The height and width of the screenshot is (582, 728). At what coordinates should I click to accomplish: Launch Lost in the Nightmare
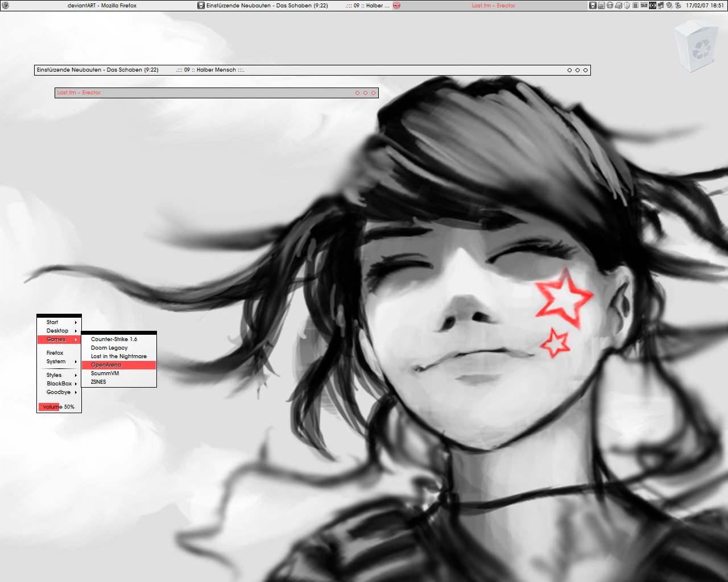tap(119, 356)
